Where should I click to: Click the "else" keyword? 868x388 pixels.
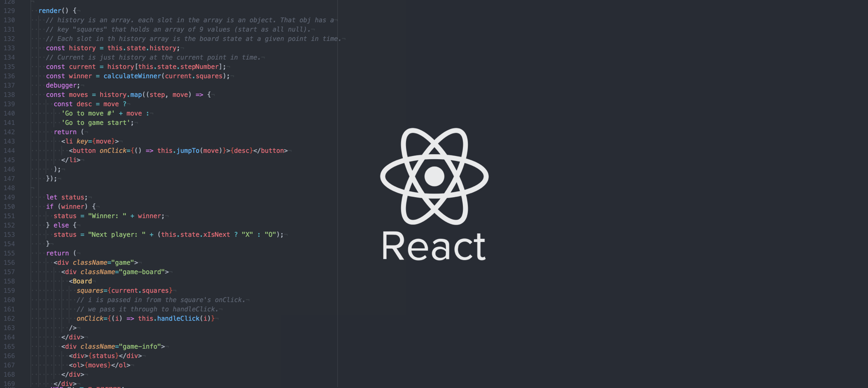pos(61,225)
